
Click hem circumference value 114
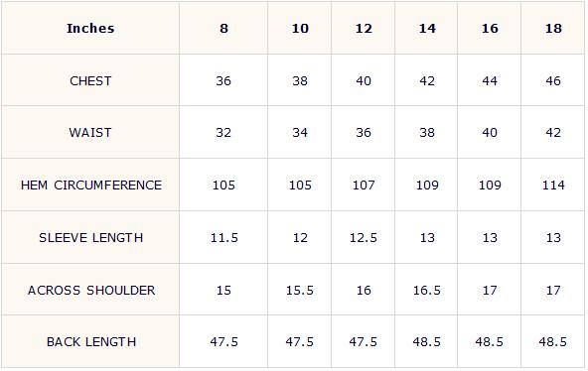(553, 185)
